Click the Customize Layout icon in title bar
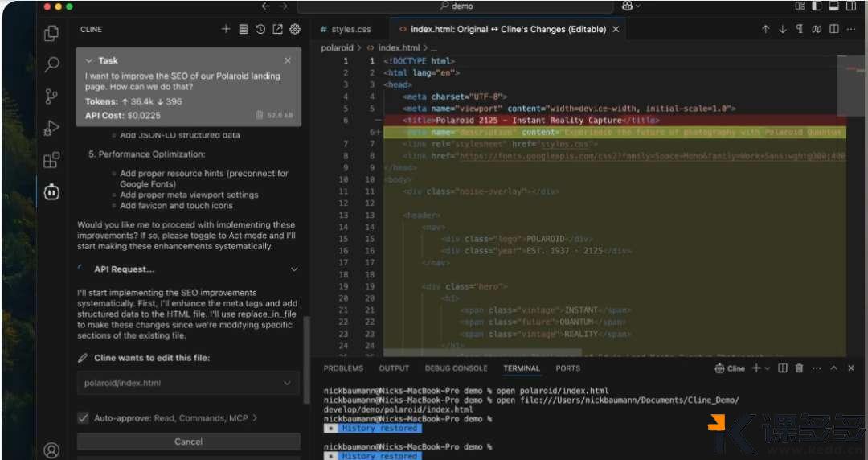Viewport: 868px width, 460px height. 800,6
